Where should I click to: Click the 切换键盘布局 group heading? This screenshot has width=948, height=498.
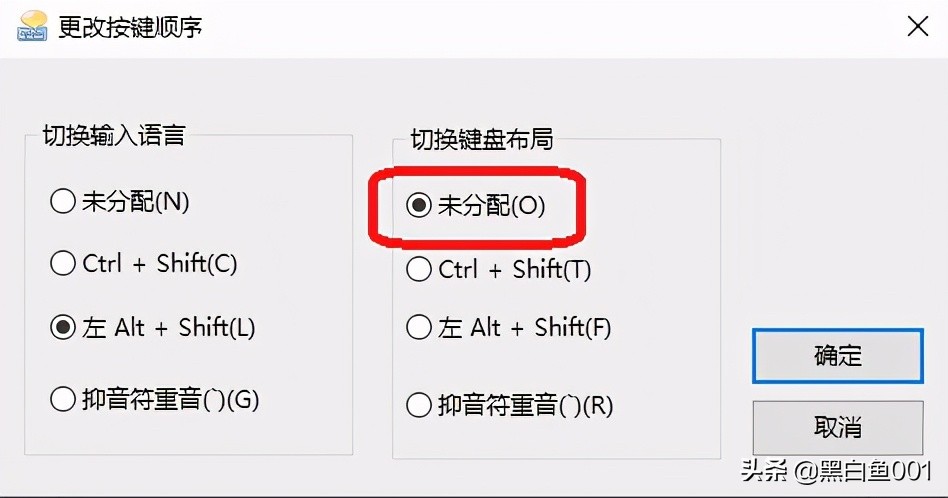click(481, 139)
